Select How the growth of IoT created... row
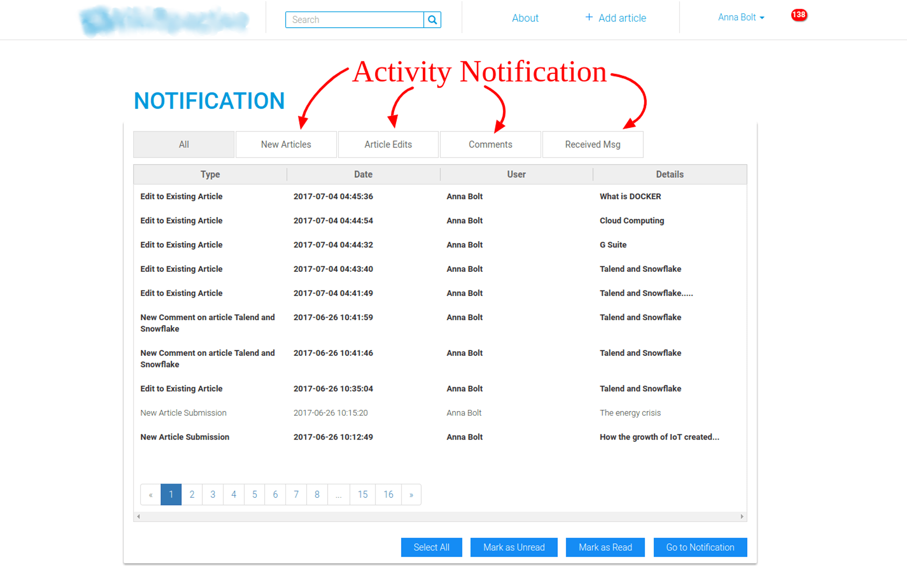The width and height of the screenshot is (907, 588). click(659, 437)
